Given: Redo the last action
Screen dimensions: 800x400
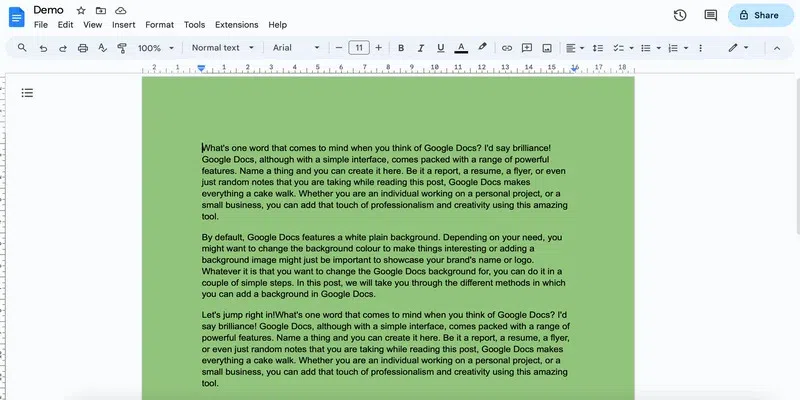Looking at the screenshot, I should [x=63, y=48].
